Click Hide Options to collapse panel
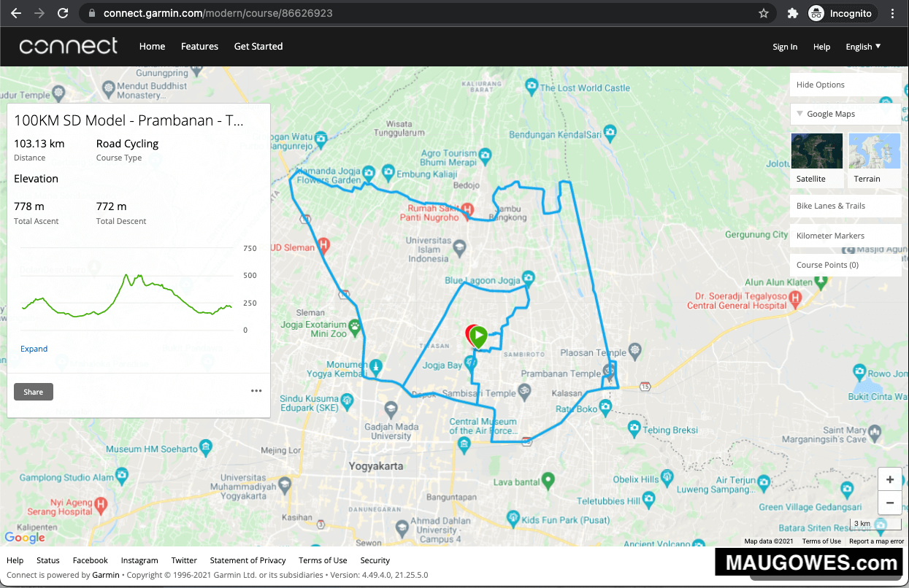Viewport: 909px width, 588px height. [845, 85]
